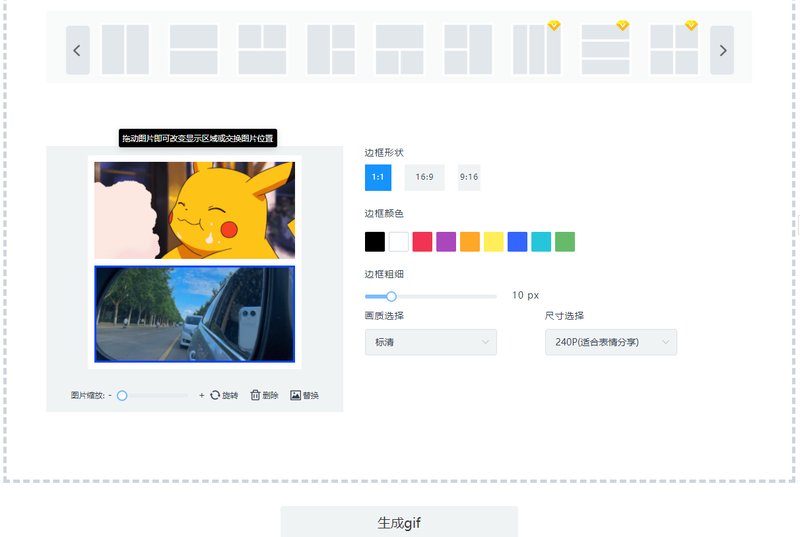800x537 pixels.
Task: Click the 边框粗细 slider handle
Action: (391, 296)
